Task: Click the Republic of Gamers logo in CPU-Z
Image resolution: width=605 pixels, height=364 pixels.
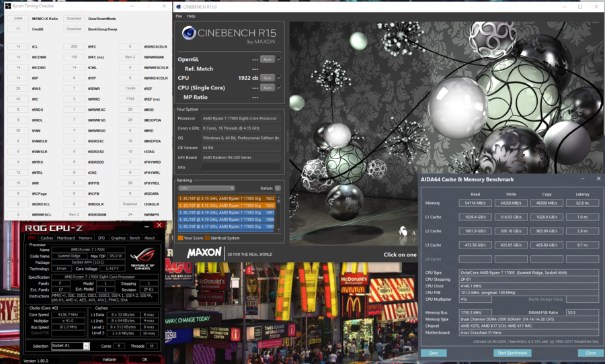Action: coord(143,259)
